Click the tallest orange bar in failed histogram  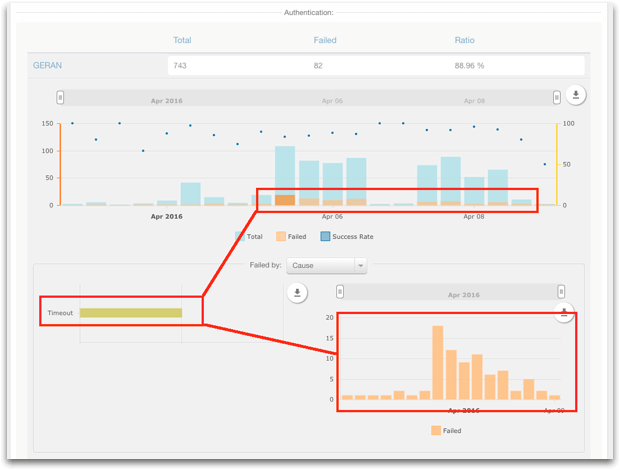point(438,362)
